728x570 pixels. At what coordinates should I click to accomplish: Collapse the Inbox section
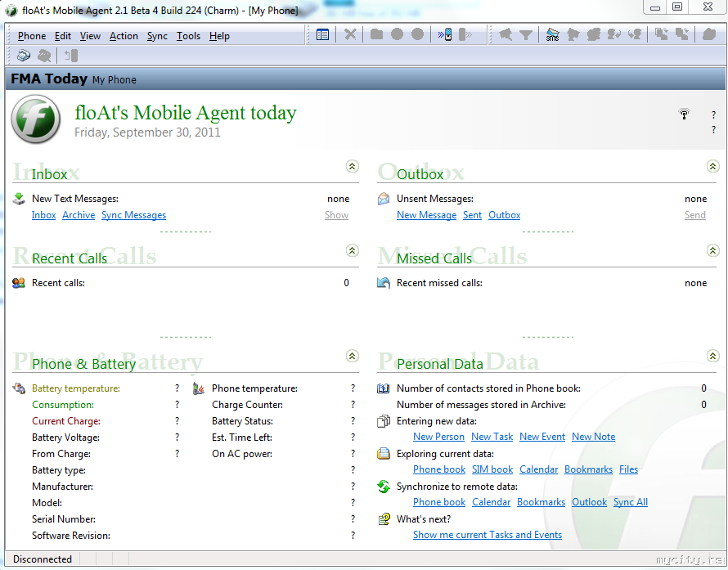tap(353, 166)
